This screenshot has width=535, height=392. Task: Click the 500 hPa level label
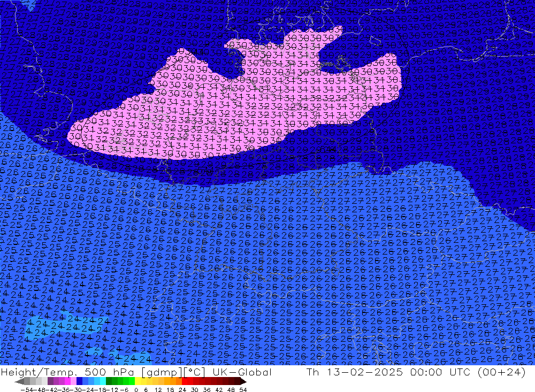tap(109, 373)
